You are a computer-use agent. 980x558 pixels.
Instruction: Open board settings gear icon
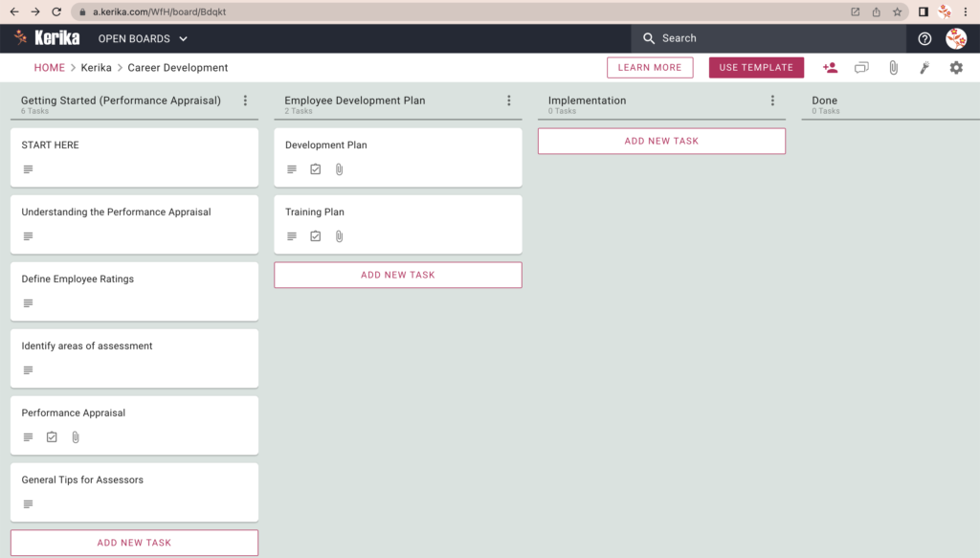956,68
